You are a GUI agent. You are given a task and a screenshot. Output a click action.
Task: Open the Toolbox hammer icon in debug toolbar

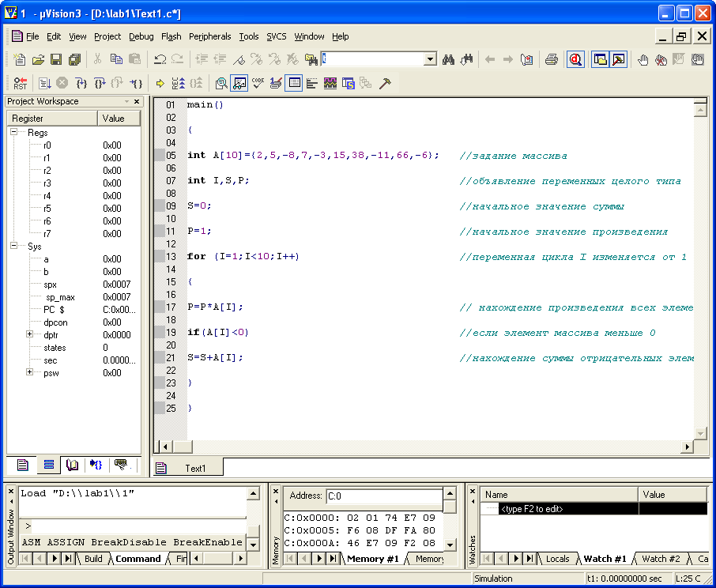point(385,83)
